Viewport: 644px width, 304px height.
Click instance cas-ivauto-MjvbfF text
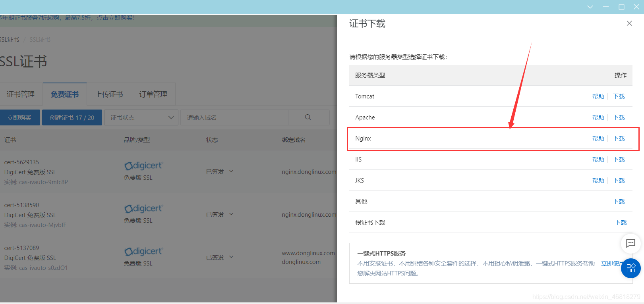35,225
